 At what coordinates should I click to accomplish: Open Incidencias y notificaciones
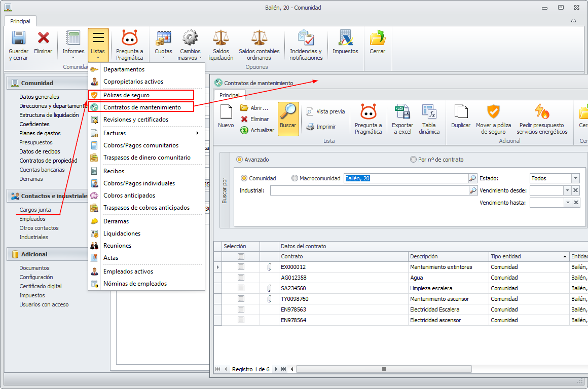306,38
